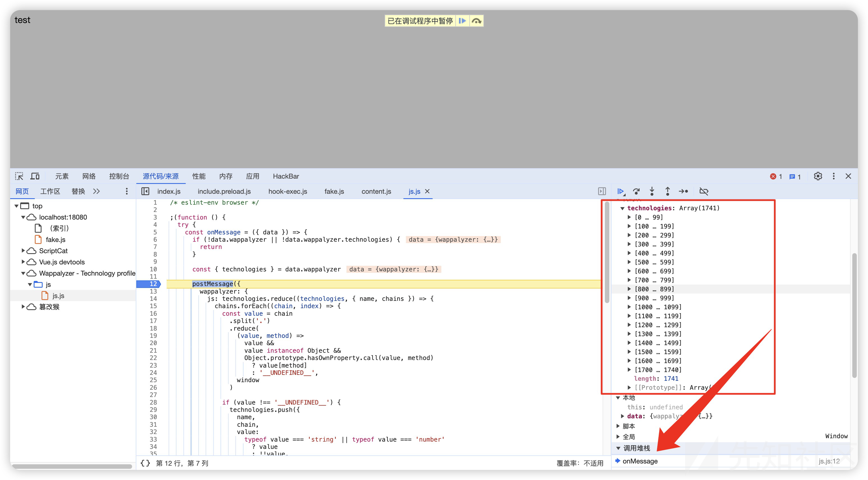This screenshot has height=480, width=868.
Task: Switch to index.js file tab
Action: 169,191
